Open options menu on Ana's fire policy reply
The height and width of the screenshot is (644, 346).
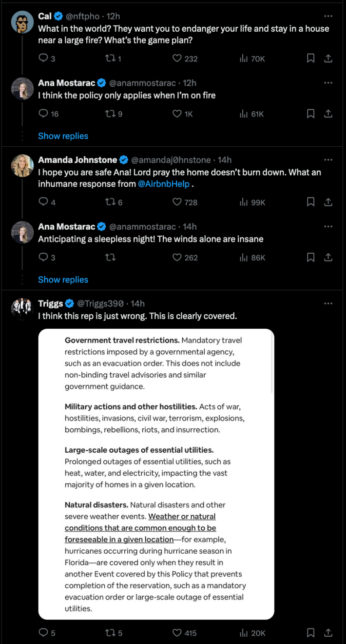pos(328,83)
